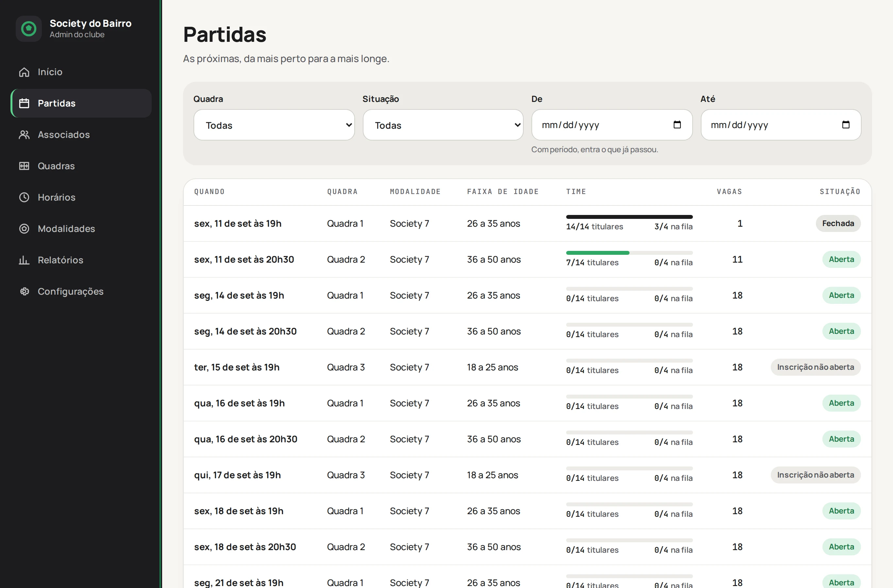This screenshot has width=893, height=588.
Task: Open the match qui, 17 de set às 19h
Action: (x=527, y=475)
